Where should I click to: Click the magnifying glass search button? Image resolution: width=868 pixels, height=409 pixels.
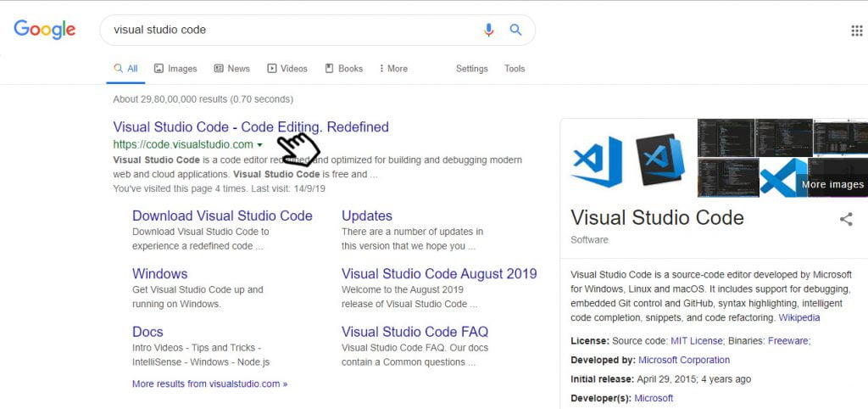[515, 30]
